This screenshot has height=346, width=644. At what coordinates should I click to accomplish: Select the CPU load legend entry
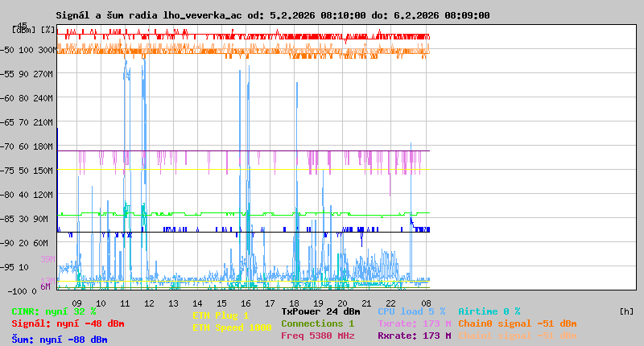click(x=411, y=311)
